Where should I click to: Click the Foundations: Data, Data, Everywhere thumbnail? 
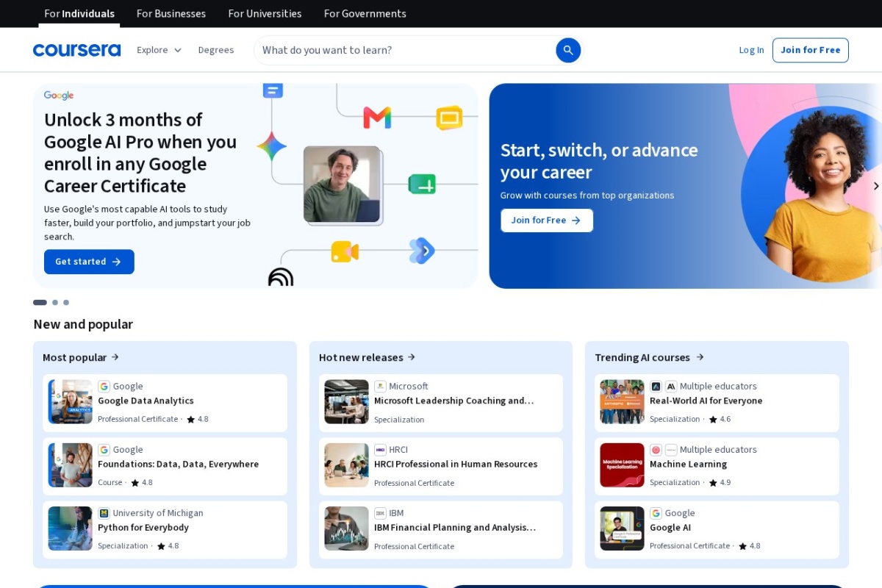click(71, 465)
